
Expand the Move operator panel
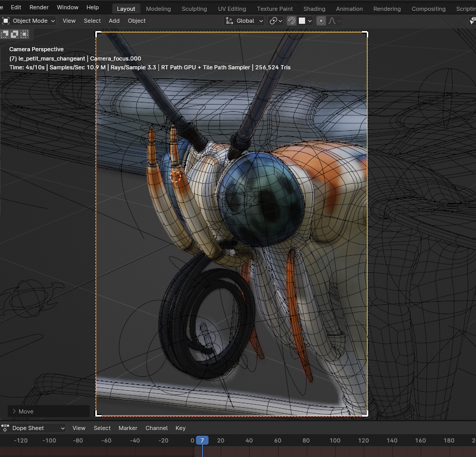(x=49, y=411)
